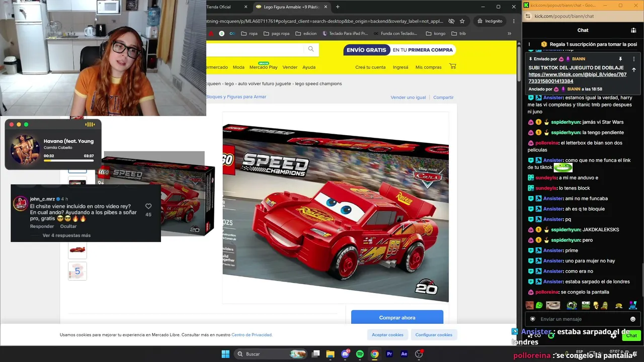
Task: Click the Vender uno igual link
Action: (408, 97)
